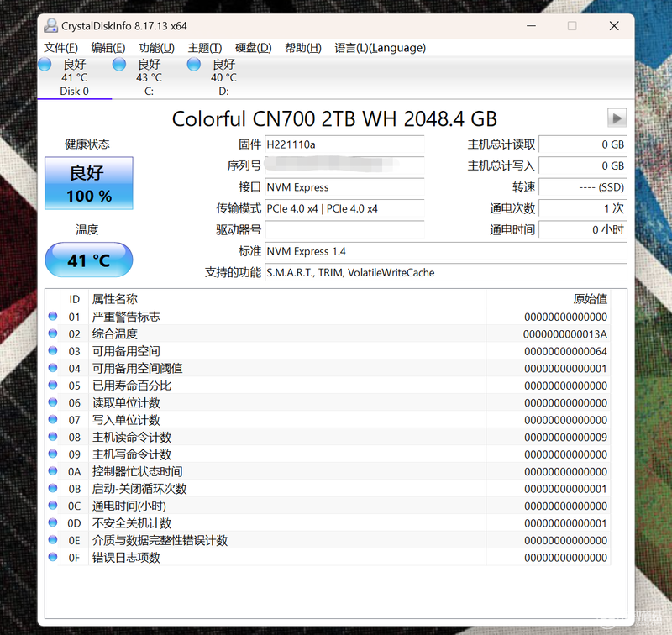This screenshot has width=672, height=635.
Task: Select the 错误日志项数 attribute name
Action: click(x=126, y=557)
